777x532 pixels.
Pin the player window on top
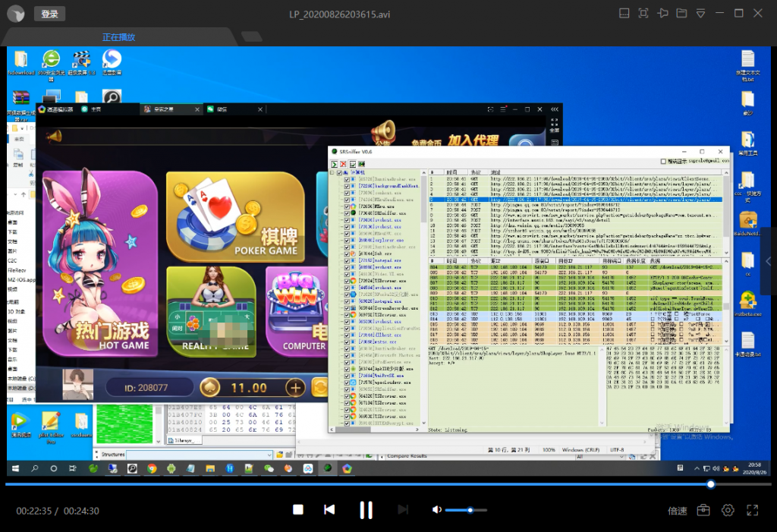(x=663, y=14)
